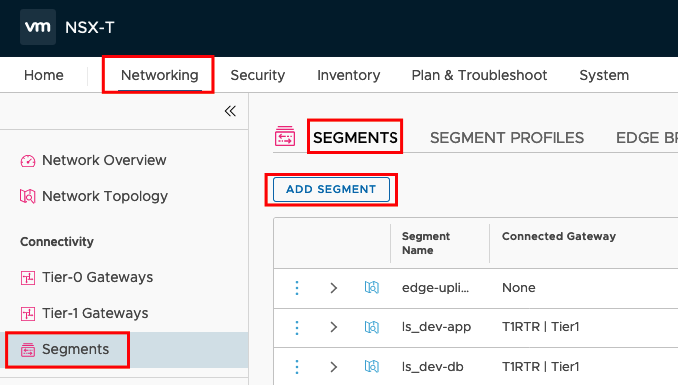
Task: Click the Tier-1 Gateways icon
Action: tap(28, 313)
